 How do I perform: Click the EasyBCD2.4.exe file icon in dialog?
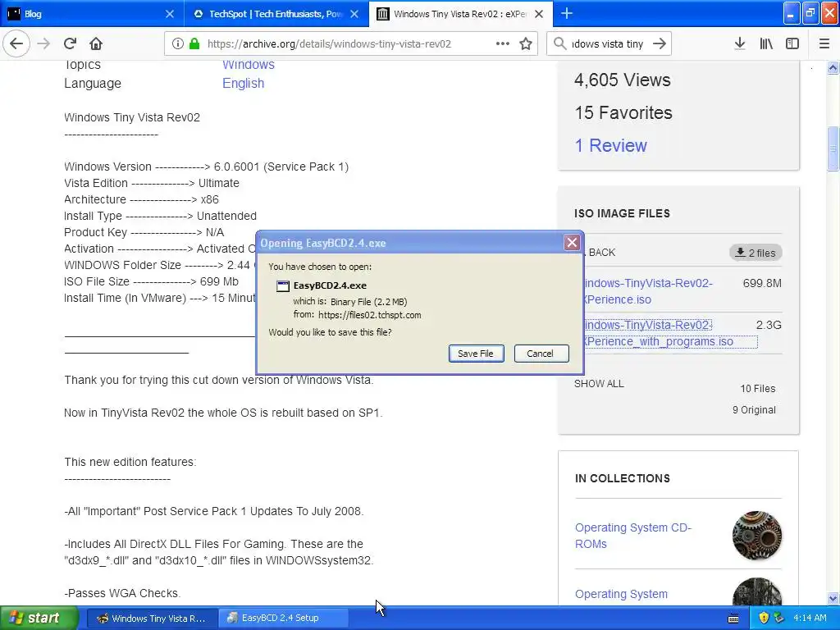click(x=283, y=286)
